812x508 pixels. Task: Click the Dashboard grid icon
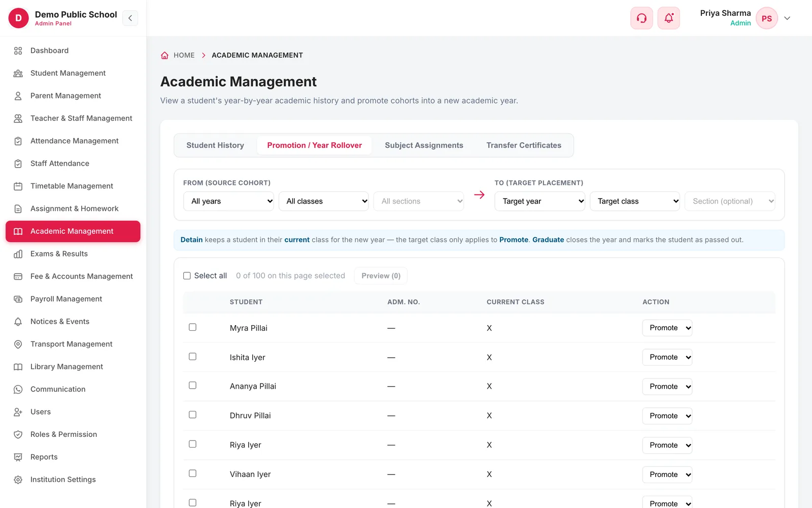(18, 51)
